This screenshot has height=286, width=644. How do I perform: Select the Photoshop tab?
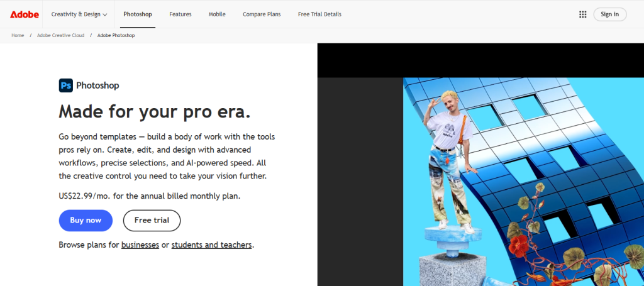[138, 14]
